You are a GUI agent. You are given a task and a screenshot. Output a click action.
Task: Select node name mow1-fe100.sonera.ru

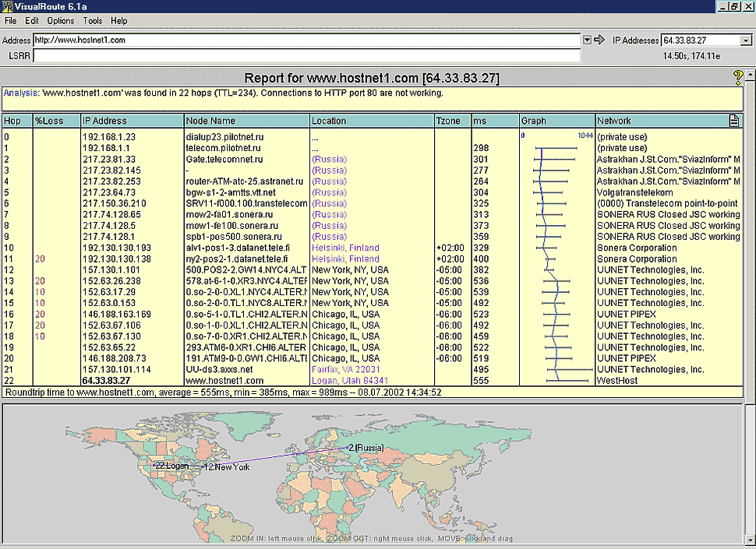[232, 226]
